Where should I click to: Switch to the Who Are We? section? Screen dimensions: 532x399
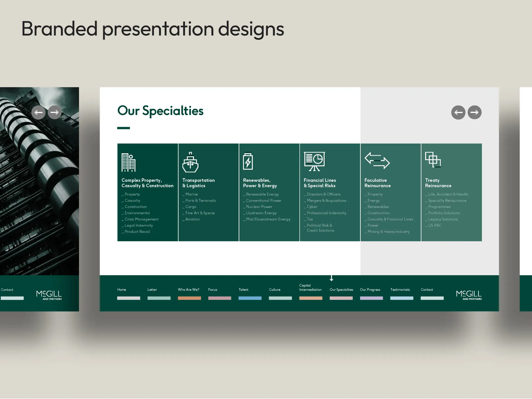189,289
